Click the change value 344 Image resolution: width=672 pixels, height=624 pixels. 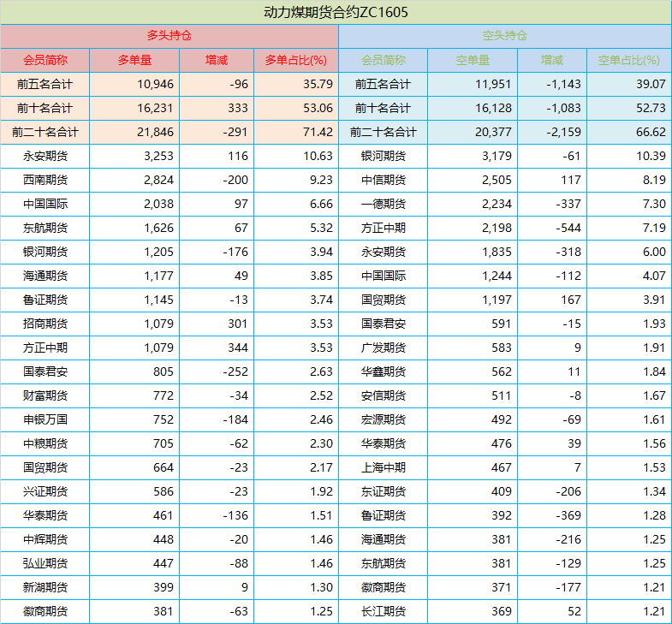[x=238, y=348]
